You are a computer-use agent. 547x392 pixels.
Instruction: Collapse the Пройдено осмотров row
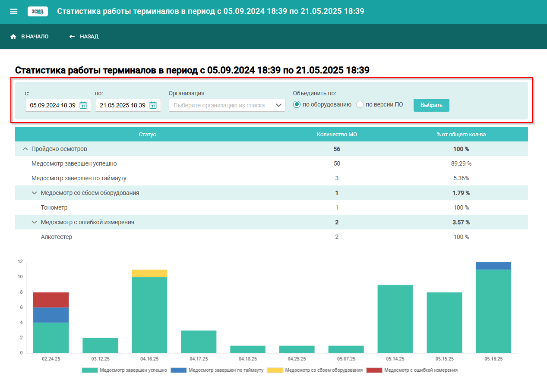25,149
